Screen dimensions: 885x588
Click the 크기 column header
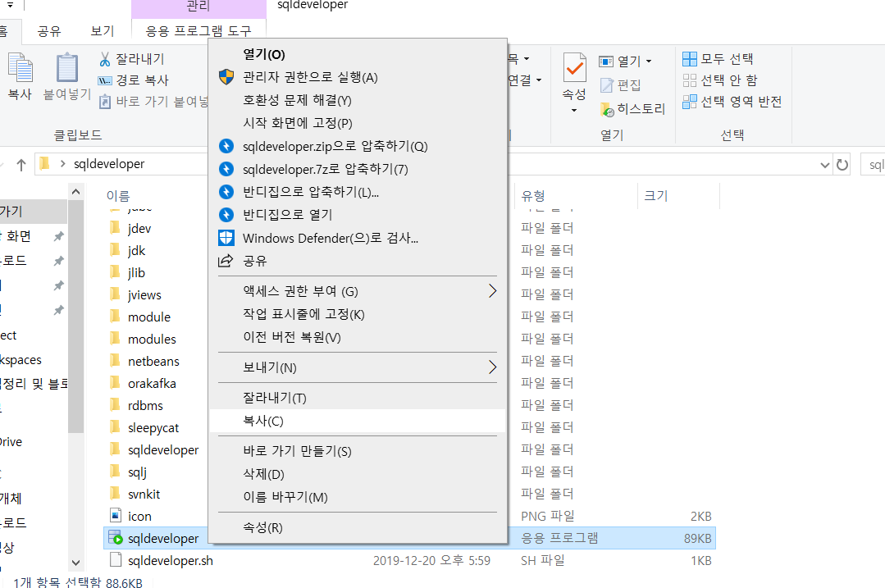[x=656, y=196]
